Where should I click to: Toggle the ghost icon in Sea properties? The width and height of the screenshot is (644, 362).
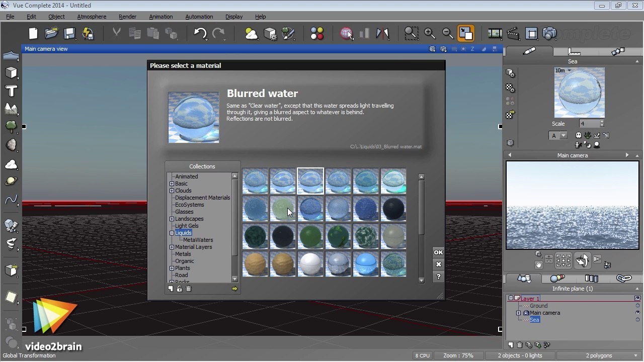coord(579,135)
